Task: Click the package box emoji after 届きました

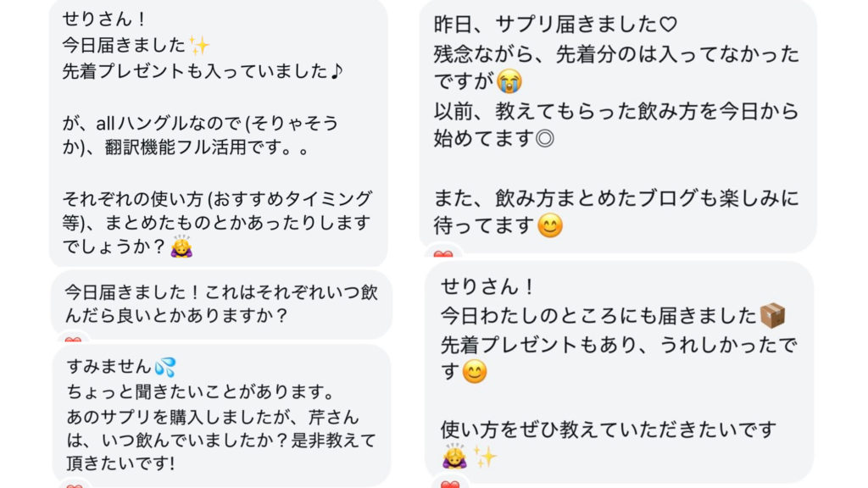Action: pyautogui.click(x=772, y=316)
